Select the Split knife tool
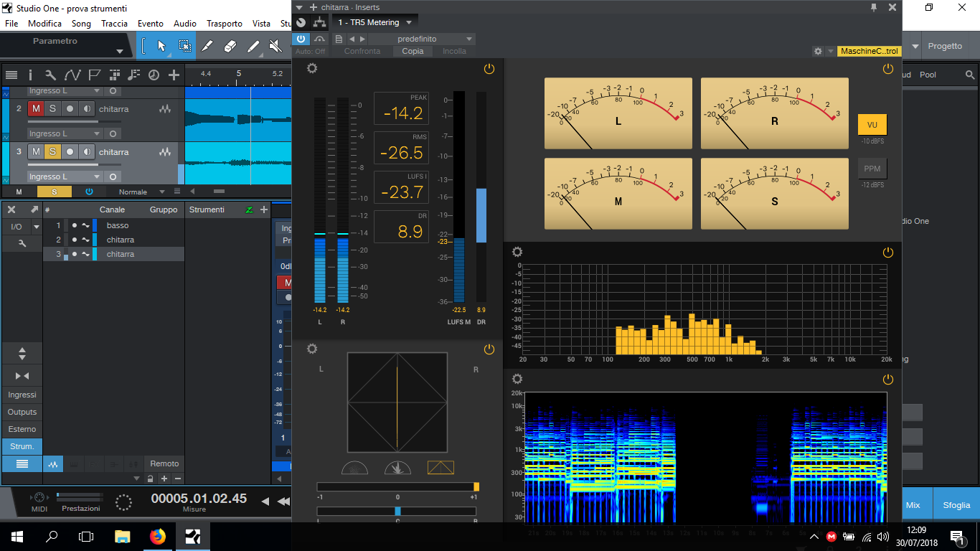This screenshot has height=551, width=980. pyautogui.click(x=207, y=46)
